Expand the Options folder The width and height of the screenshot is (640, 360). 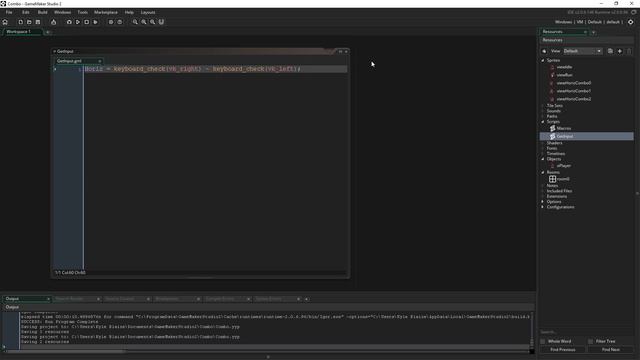543,202
